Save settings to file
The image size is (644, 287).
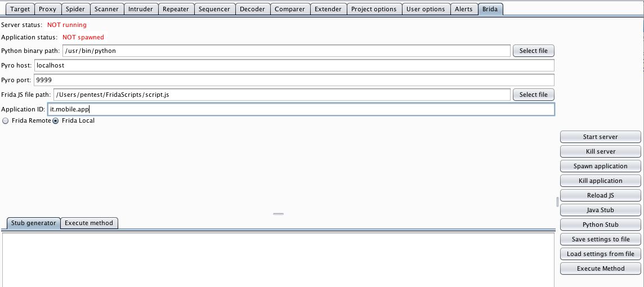(600, 239)
